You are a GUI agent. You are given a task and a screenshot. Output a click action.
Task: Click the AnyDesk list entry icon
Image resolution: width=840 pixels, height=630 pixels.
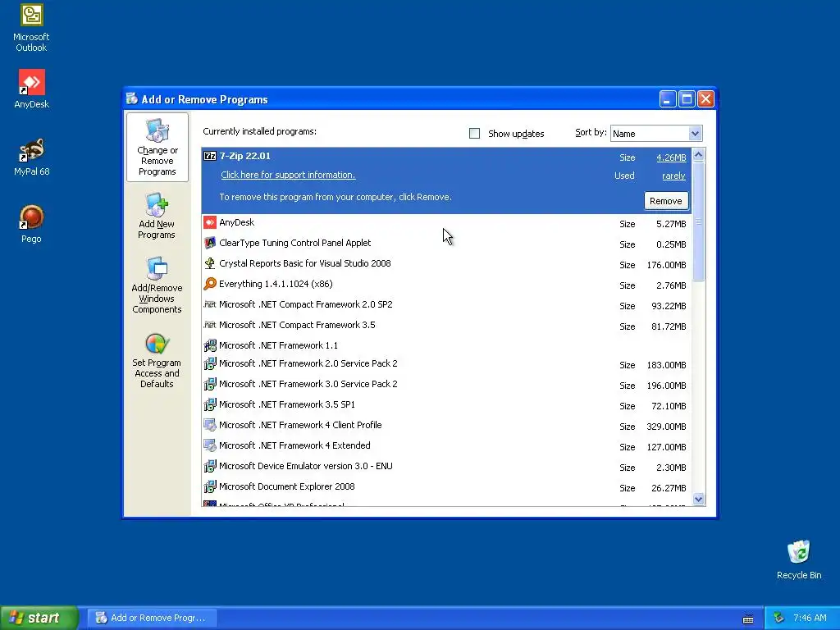pyautogui.click(x=210, y=222)
